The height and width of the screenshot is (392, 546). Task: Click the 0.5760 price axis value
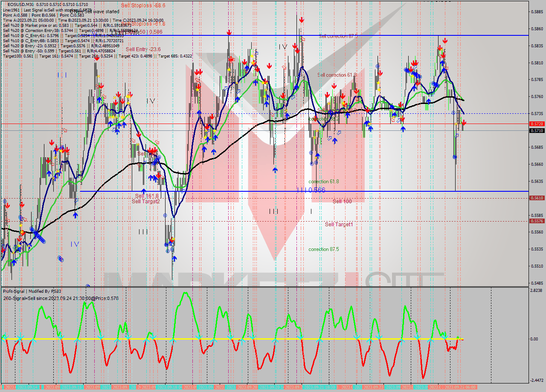(536, 97)
